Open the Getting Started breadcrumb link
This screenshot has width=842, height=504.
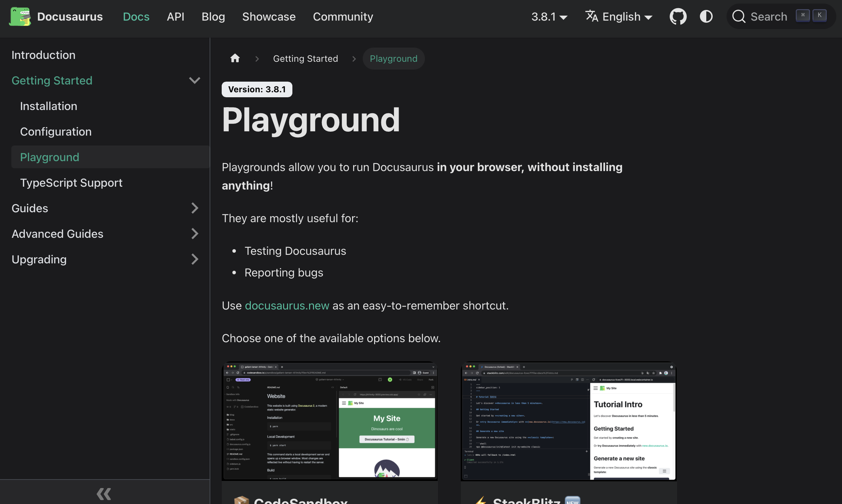pyautogui.click(x=305, y=58)
